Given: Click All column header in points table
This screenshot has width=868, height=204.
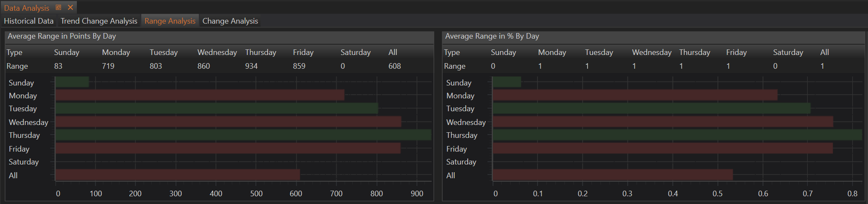Looking at the screenshot, I should point(393,52).
